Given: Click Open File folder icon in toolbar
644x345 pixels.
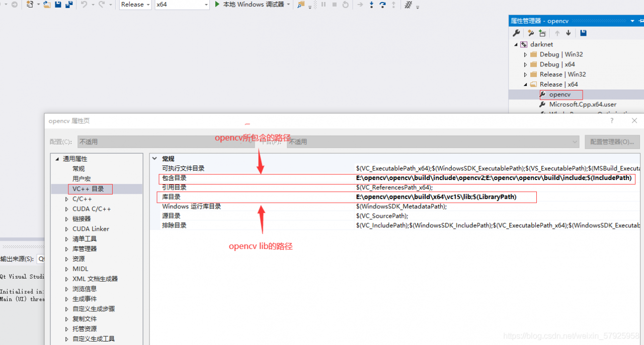Looking at the screenshot, I should pyautogui.click(x=47, y=5).
